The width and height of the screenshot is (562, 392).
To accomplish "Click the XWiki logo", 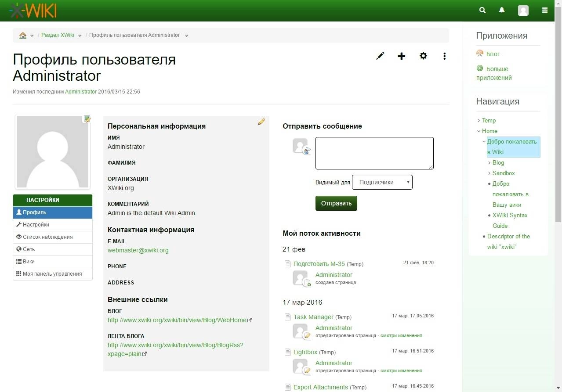I will point(33,10).
